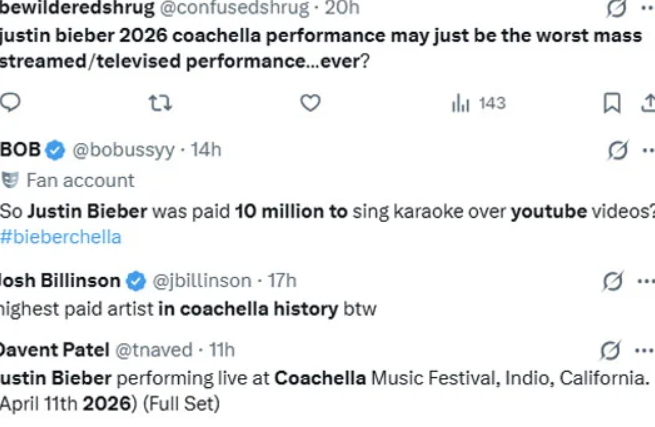Click the Grok icon on BOB's tweet
This screenshot has width=655, height=427.
click(618, 150)
